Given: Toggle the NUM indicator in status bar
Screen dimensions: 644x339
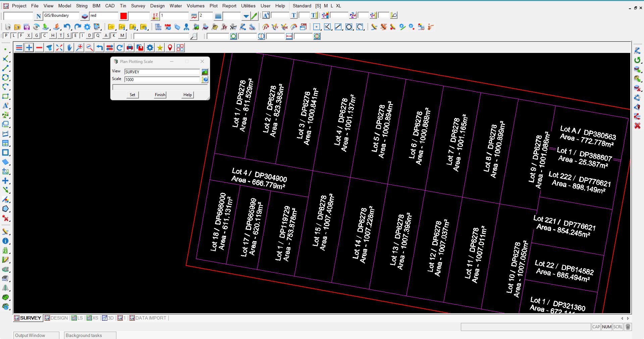Looking at the screenshot, I should (x=606, y=327).
